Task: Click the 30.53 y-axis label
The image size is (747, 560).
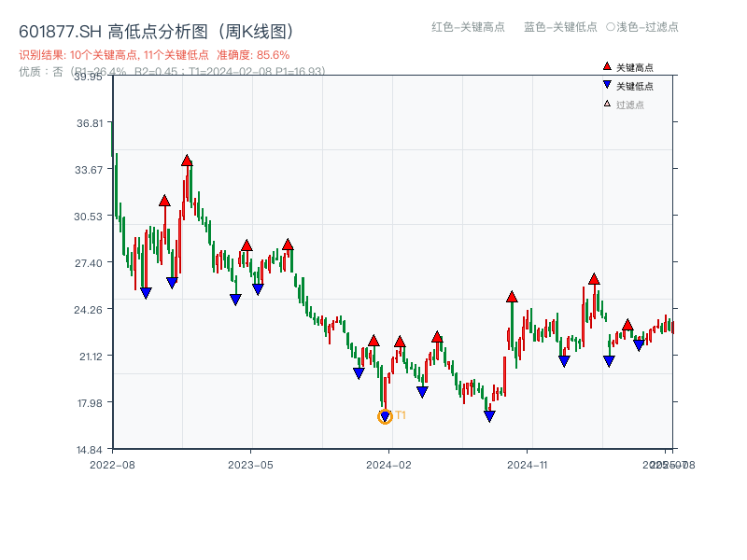Action: click(88, 217)
